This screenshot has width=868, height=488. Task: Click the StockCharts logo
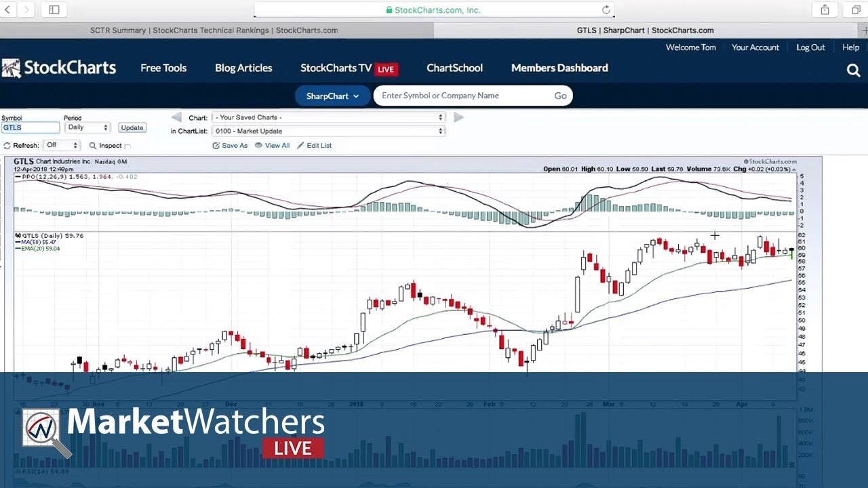click(58, 68)
